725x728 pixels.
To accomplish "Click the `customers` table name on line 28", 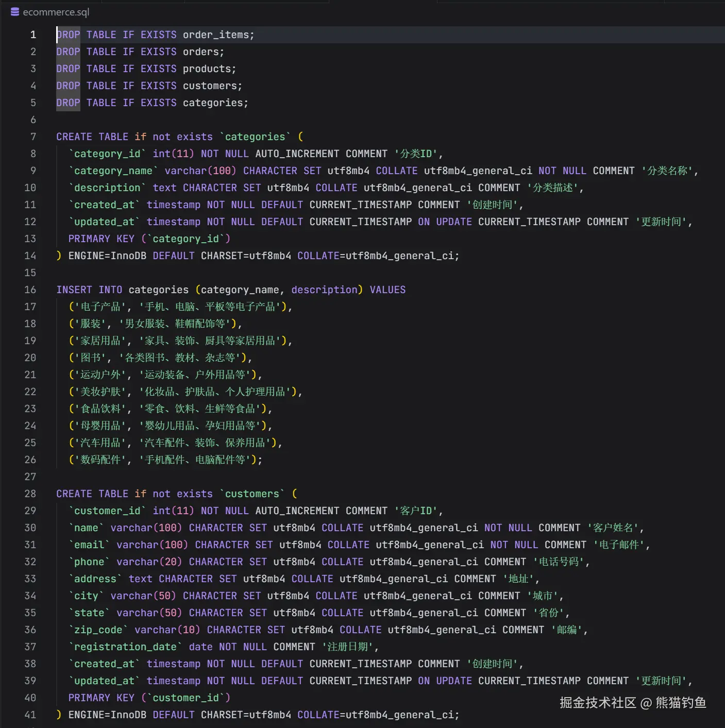I will [252, 494].
